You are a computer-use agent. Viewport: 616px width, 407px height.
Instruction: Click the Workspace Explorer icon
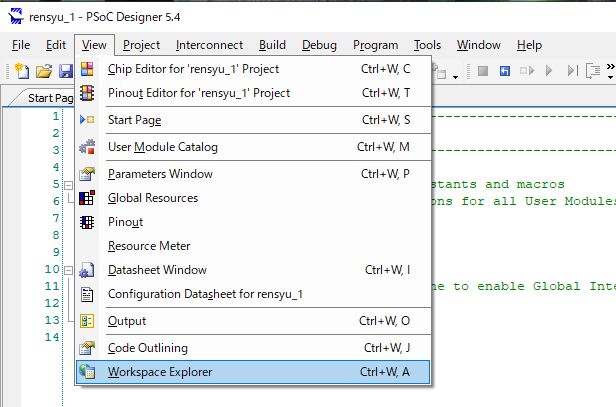coord(87,372)
